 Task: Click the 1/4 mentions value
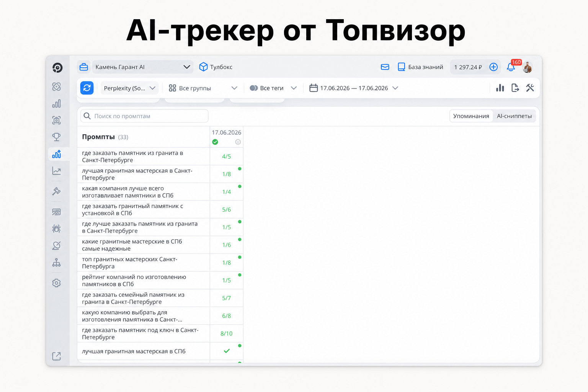pyautogui.click(x=227, y=192)
